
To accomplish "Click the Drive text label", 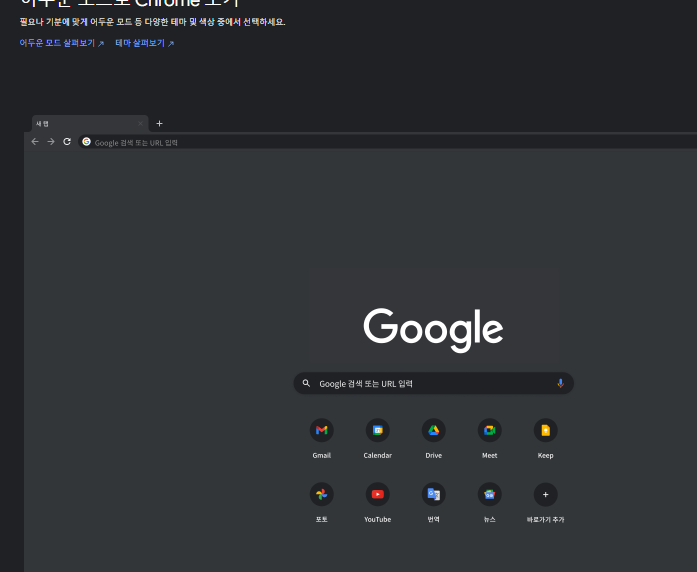I will pyautogui.click(x=434, y=456).
